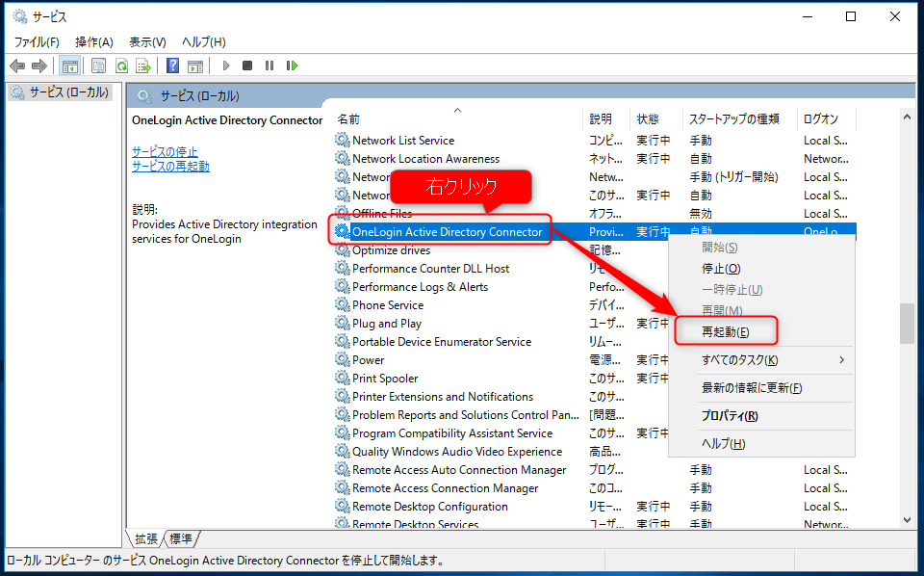Click the export list toolbar icon
The height and width of the screenshot is (576, 924).
143,65
